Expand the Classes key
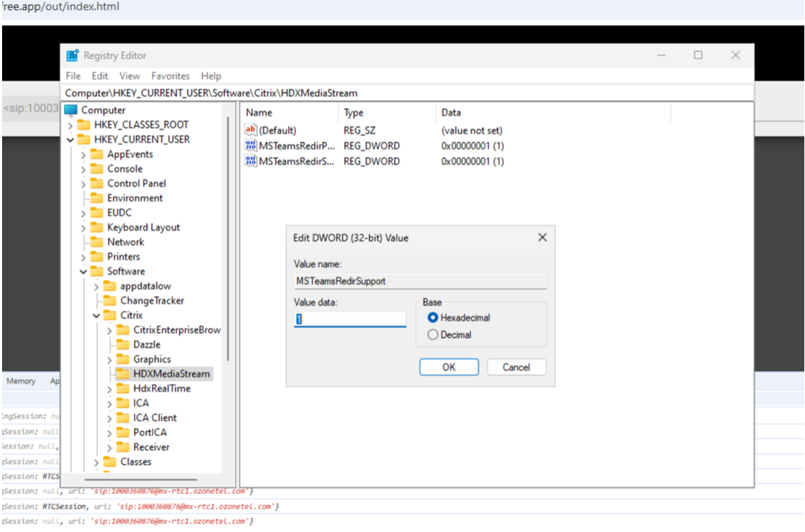The image size is (805, 532). point(97,462)
